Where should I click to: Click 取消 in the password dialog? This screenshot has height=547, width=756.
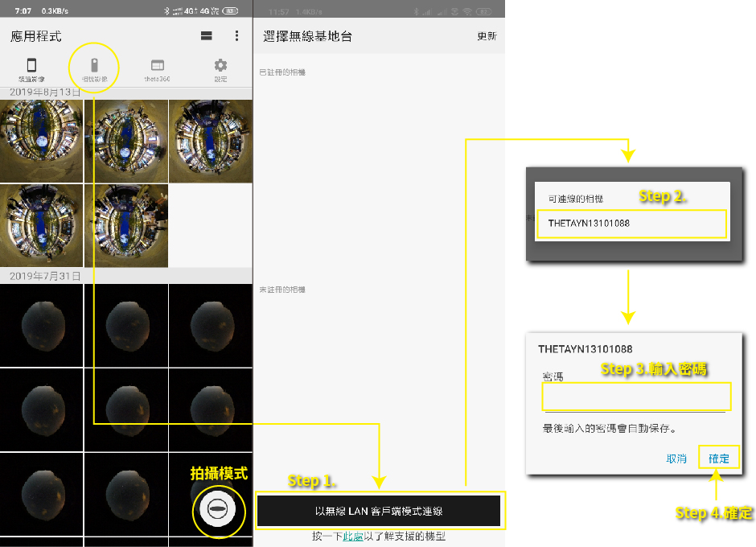click(x=676, y=459)
